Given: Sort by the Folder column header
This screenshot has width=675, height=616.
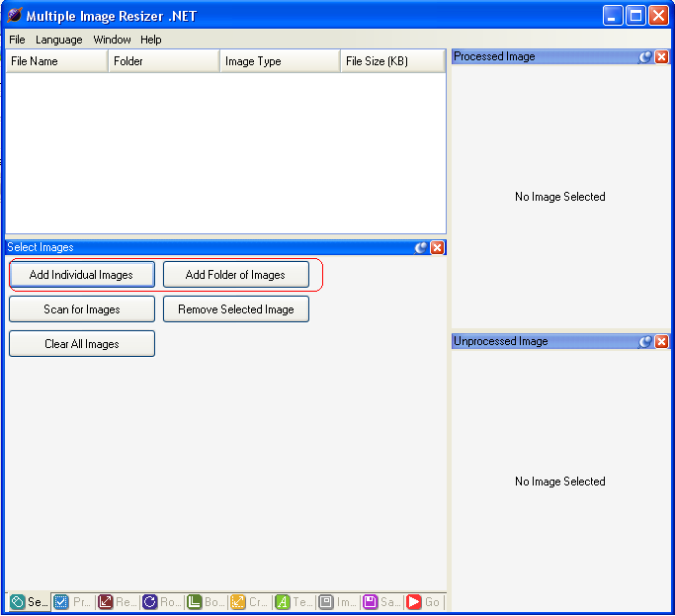Looking at the screenshot, I should click(x=164, y=60).
